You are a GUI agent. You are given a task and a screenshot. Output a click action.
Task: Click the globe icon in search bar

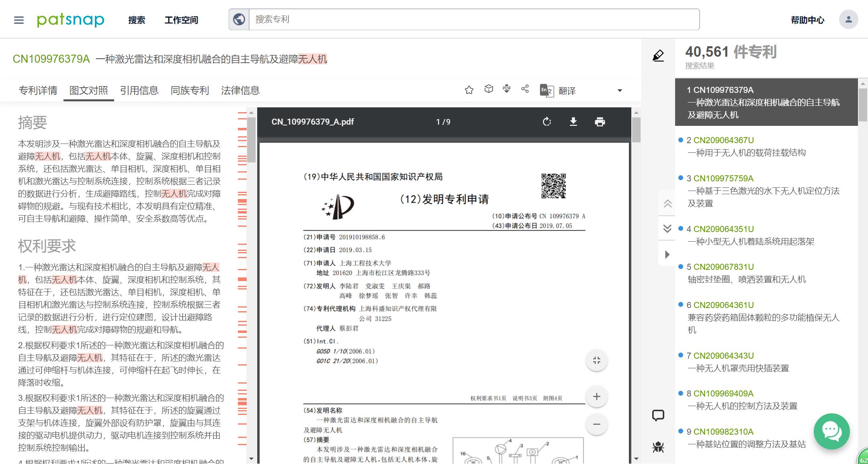[239, 19]
